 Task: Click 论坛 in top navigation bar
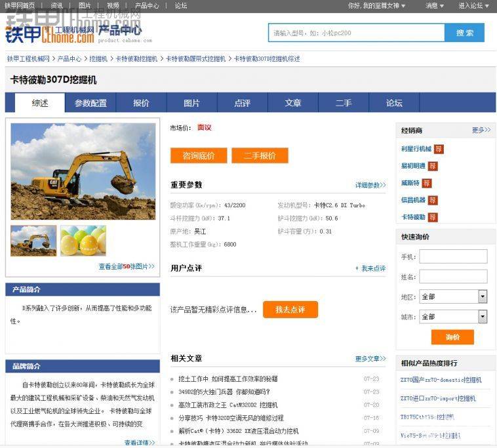pos(181,6)
